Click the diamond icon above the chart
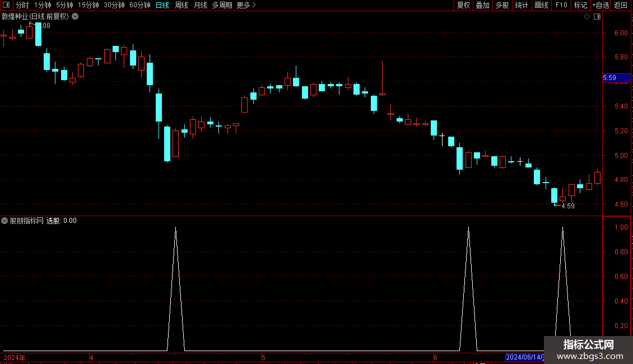The height and width of the screenshot is (364, 633). tap(587, 17)
